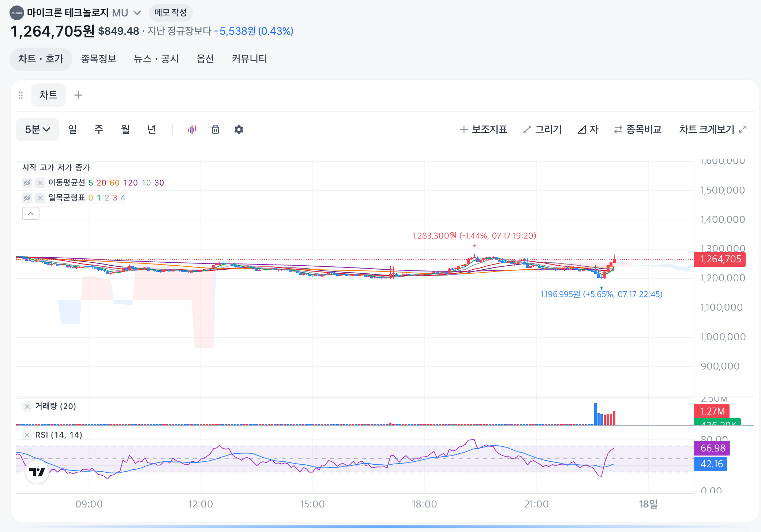
Task: Click moving average period 5 label
Action: pyautogui.click(x=91, y=183)
